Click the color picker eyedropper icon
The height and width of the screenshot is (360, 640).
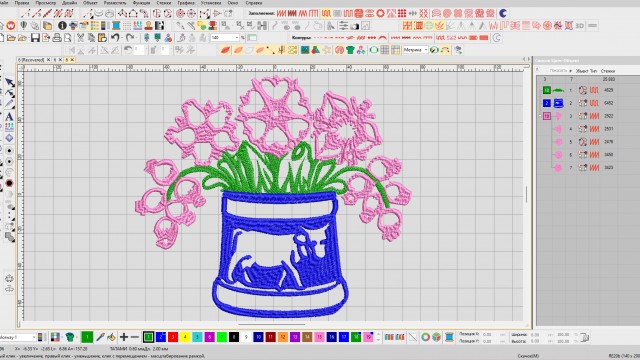click(x=100, y=337)
